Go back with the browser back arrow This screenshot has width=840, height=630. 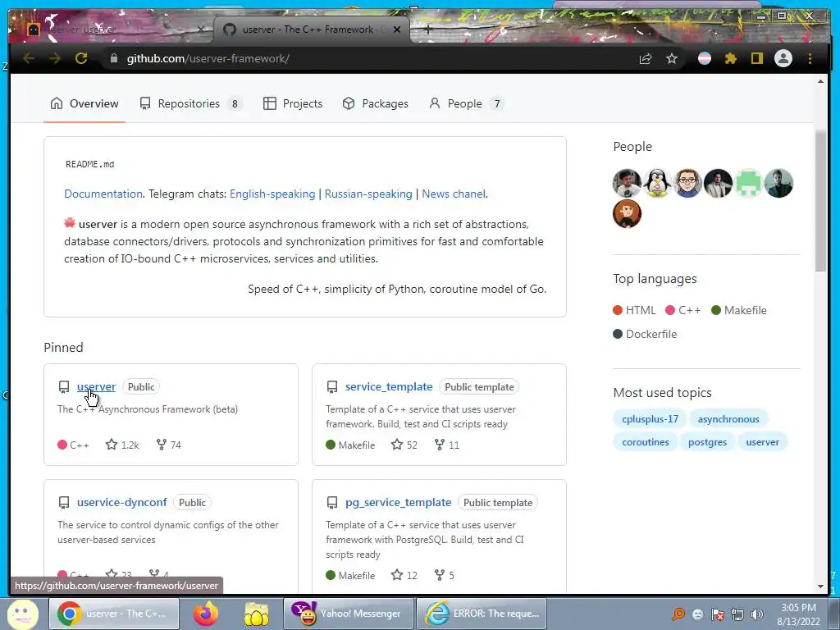pos(29,58)
